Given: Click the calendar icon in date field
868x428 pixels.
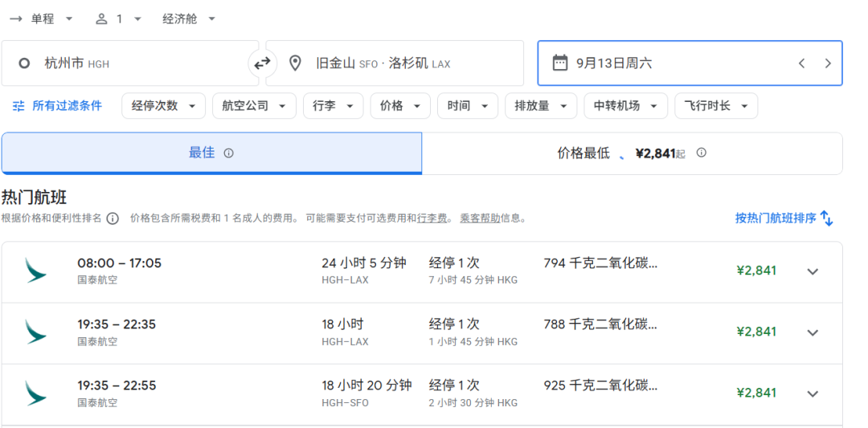Looking at the screenshot, I should (560, 63).
